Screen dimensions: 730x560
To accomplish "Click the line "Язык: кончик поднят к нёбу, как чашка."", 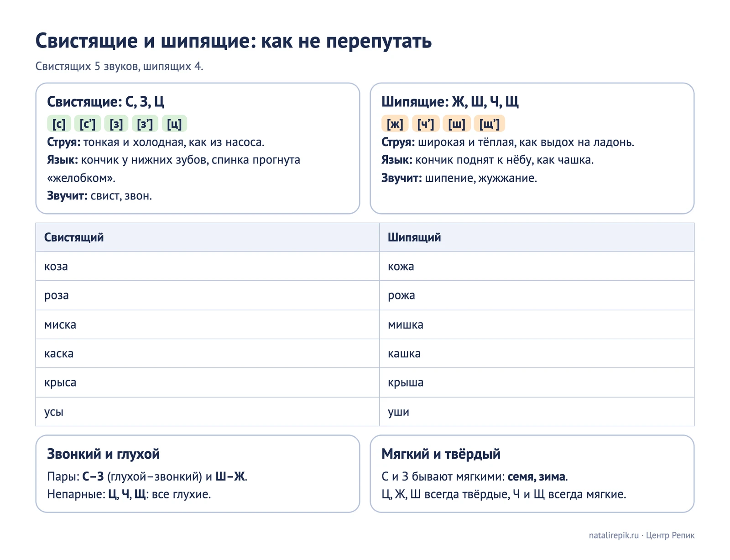I will [x=488, y=160].
